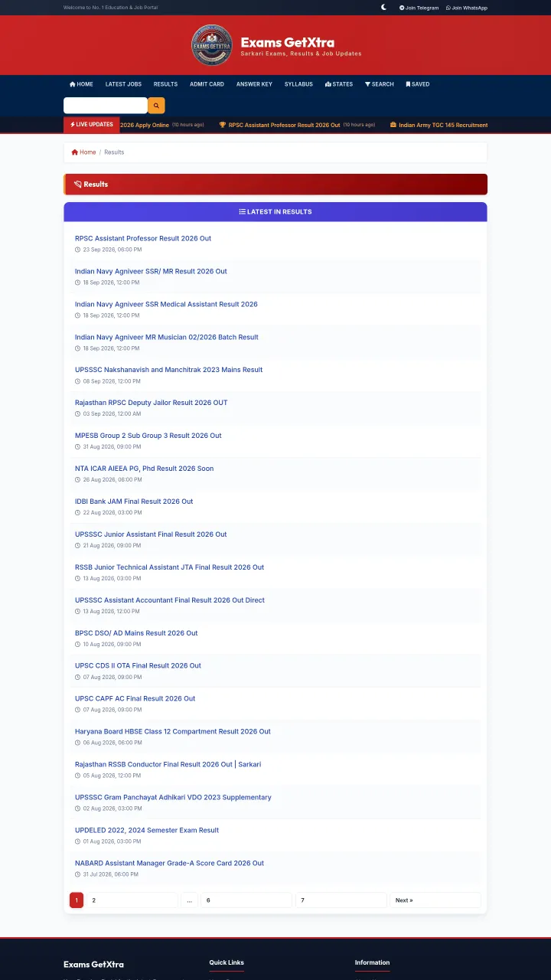Click date 31 Jul 2026, 06:00 PM
The height and width of the screenshot is (980, 551).
(x=111, y=874)
